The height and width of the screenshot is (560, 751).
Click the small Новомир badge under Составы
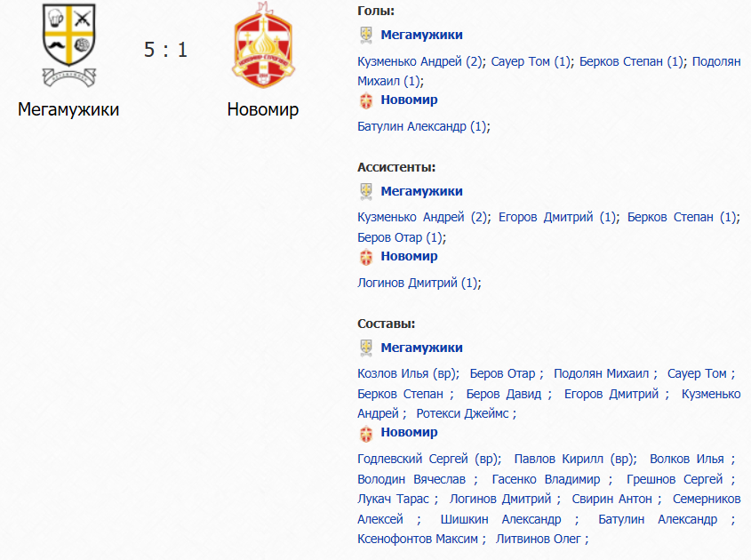click(366, 433)
